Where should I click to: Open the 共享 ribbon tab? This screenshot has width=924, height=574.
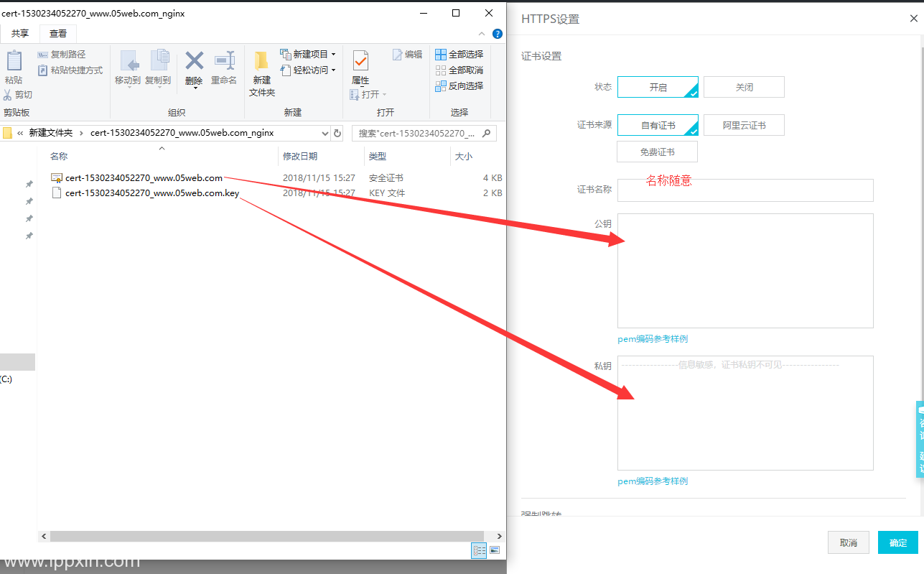pos(20,33)
